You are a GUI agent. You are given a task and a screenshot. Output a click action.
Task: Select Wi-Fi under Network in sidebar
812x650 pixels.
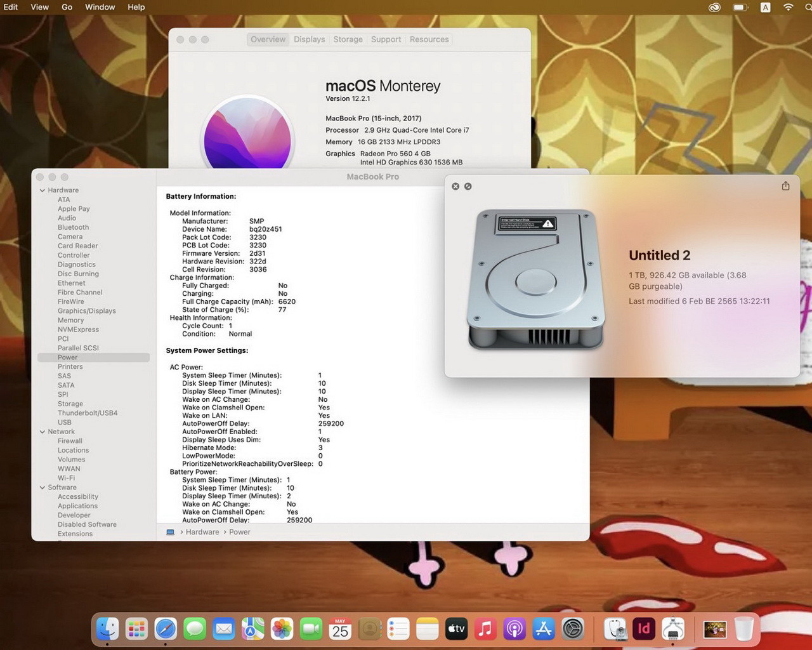[x=67, y=478]
